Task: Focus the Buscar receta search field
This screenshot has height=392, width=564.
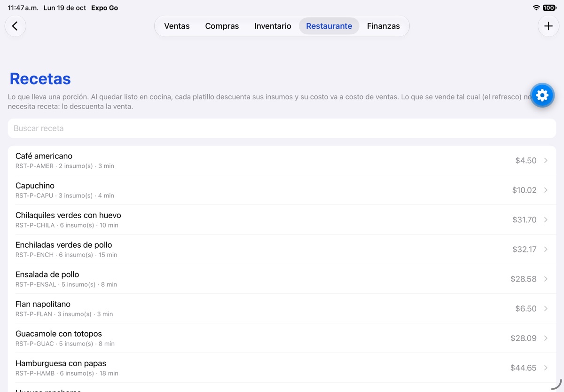Action: pyautogui.click(x=282, y=128)
